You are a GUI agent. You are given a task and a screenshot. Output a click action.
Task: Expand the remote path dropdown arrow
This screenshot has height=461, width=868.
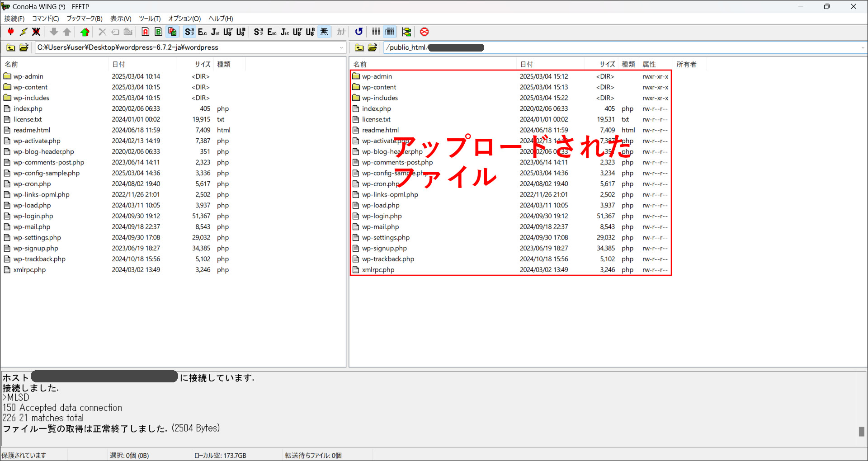(863, 47)
